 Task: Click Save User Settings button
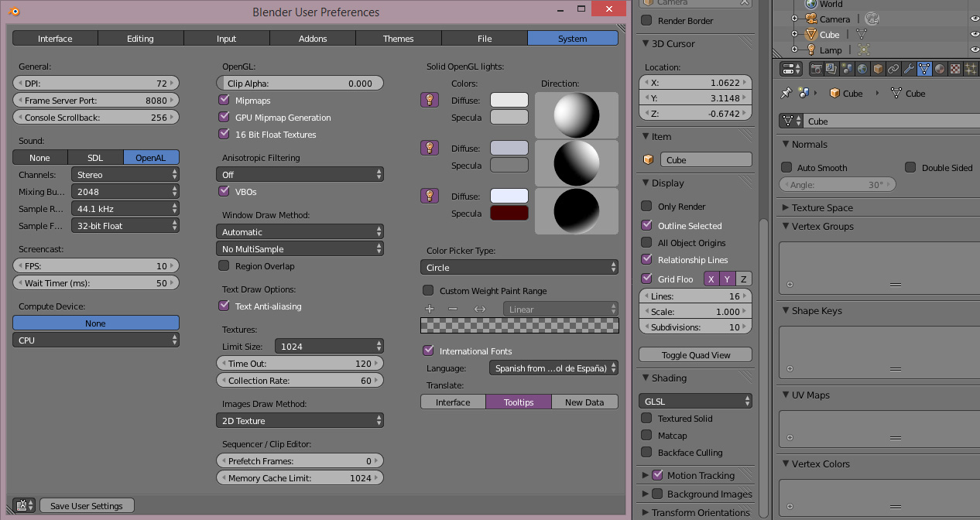[87, 505]
